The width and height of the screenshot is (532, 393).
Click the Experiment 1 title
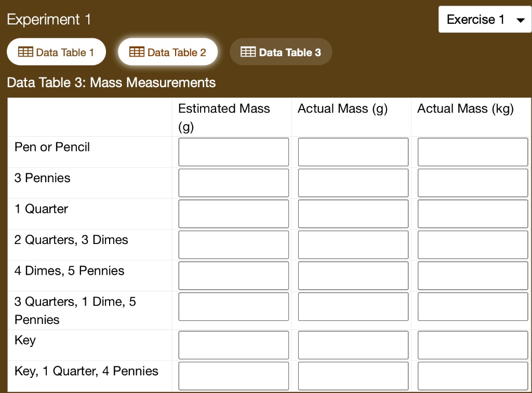pyautogui.click(x=49, y=19)
